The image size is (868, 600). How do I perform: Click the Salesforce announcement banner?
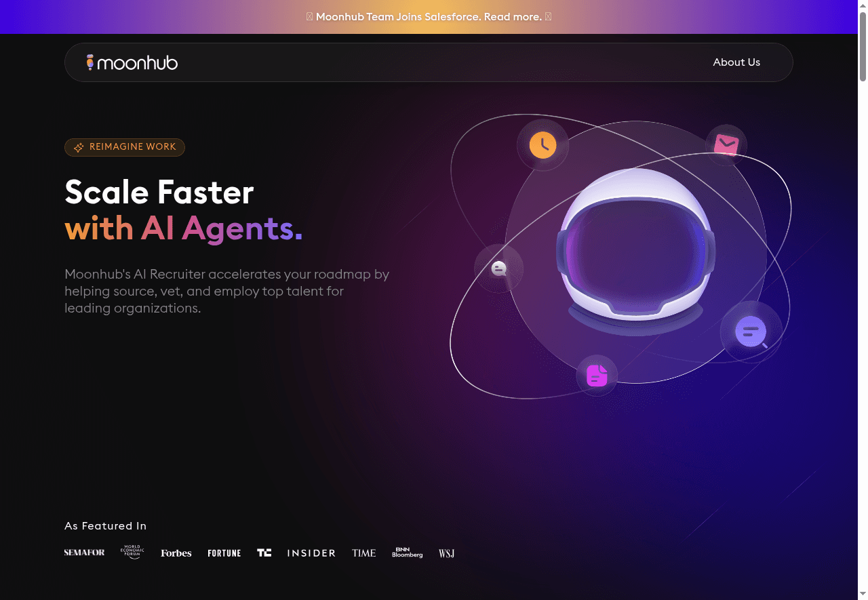click(429, 16)
